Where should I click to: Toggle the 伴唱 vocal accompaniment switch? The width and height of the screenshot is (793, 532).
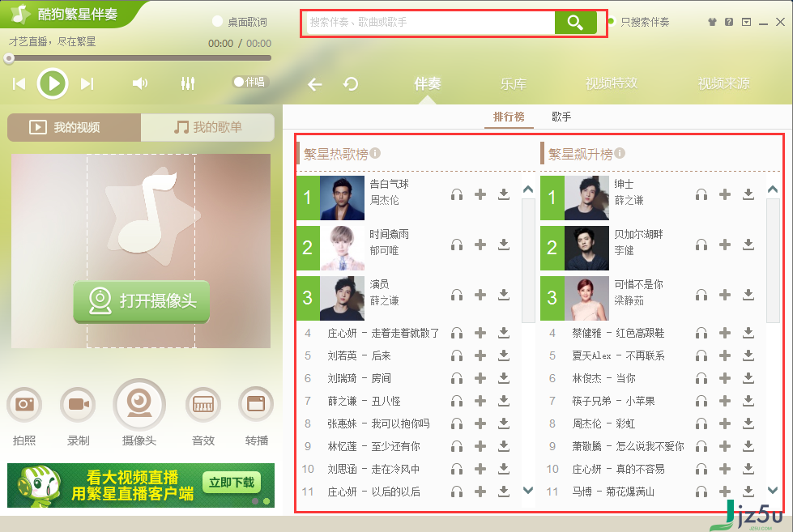click(x=250, y=82)
